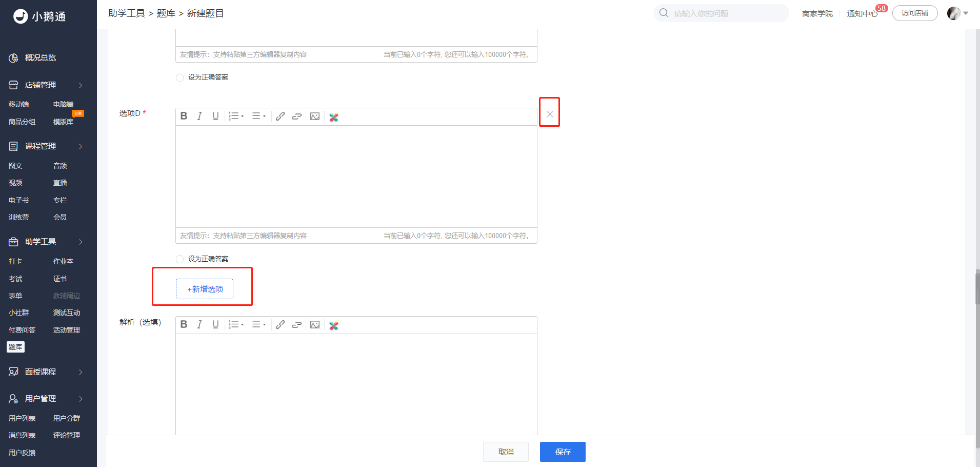This screenshot has width=980, height=467.
Task: Click inside the Option D text area
Action: [x=356, y=177]
